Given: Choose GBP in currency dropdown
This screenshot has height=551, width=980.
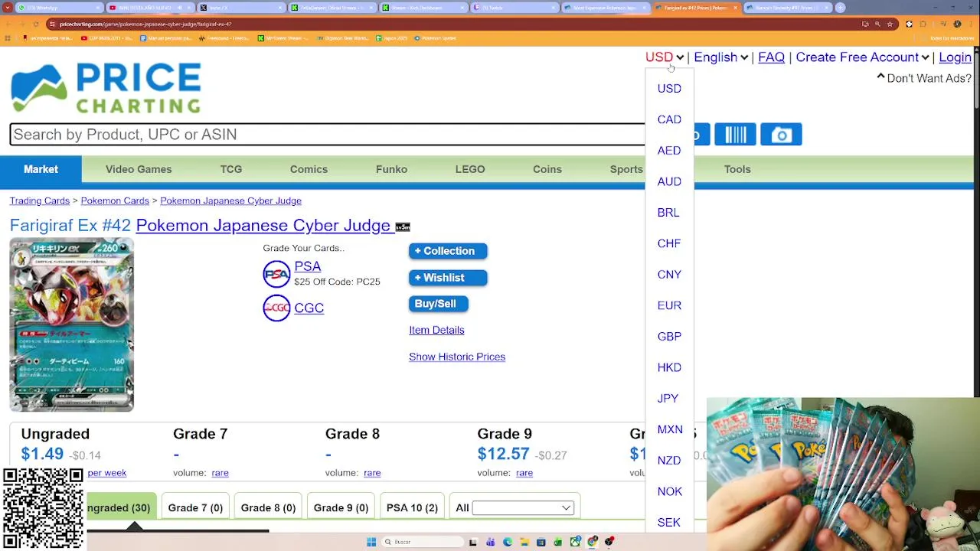Looking at the screenshot, I should (x=669, y=337).
